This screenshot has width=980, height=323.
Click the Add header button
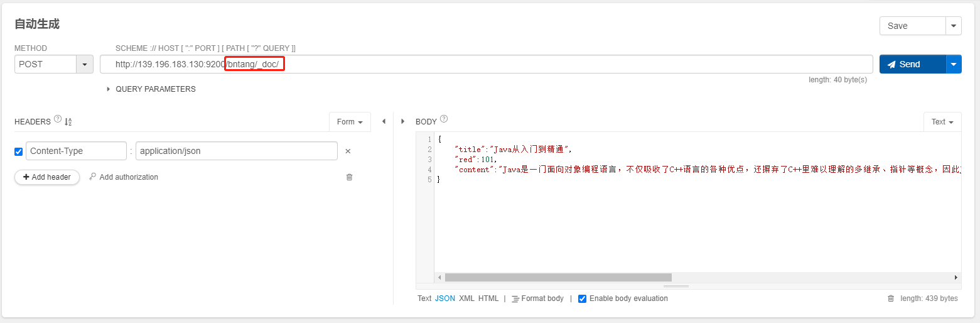(47, 177)
